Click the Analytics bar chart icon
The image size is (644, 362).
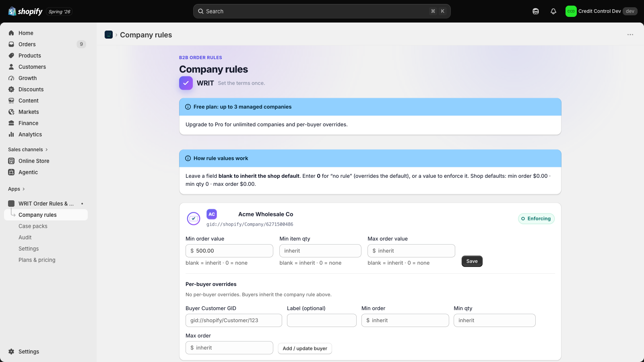coord(11,134)
